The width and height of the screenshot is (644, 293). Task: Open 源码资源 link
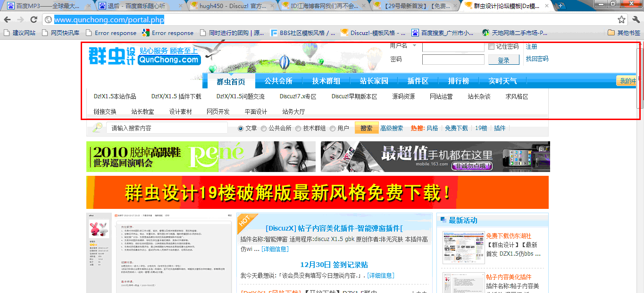click(x=403, y=96)
